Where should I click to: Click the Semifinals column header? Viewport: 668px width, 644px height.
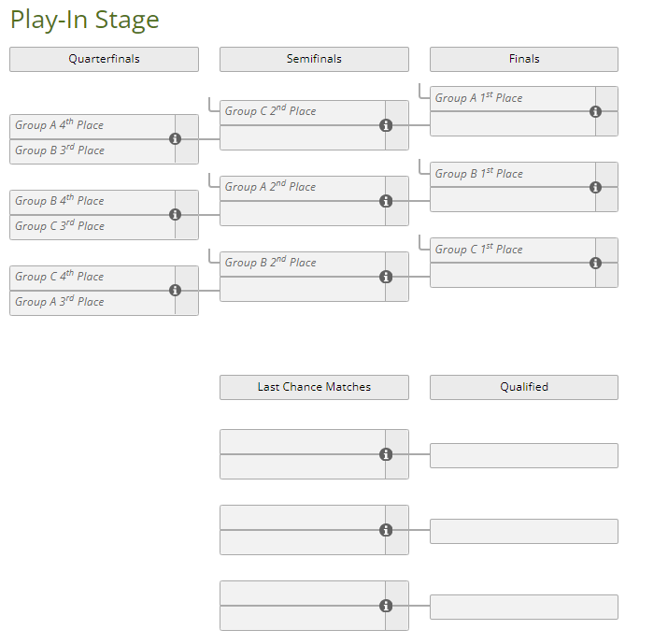314,59
